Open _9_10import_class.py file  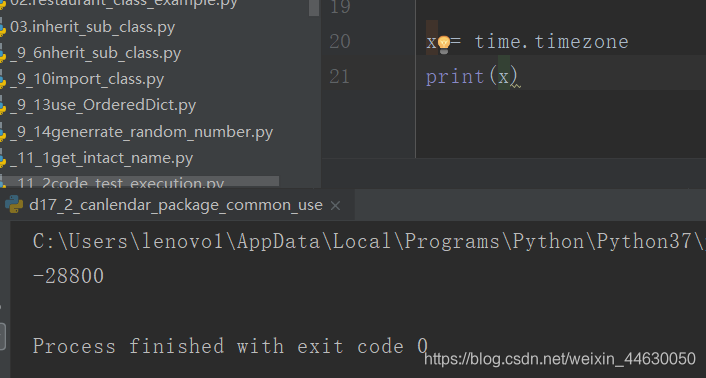point(86,79)
